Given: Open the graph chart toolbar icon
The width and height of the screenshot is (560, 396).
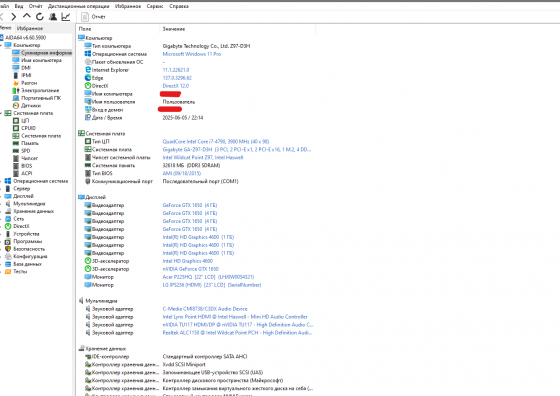Looking at the screenshot, I should click(66, 16).
